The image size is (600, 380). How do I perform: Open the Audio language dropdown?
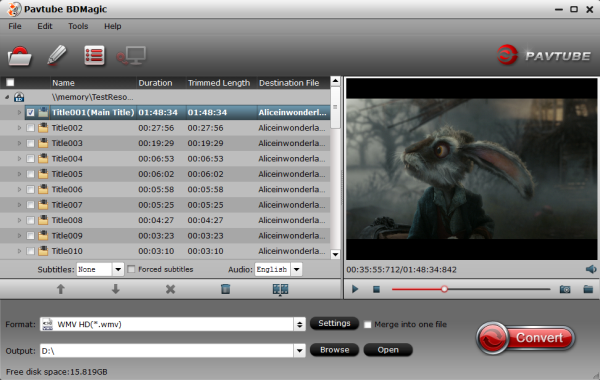[297, 269]
